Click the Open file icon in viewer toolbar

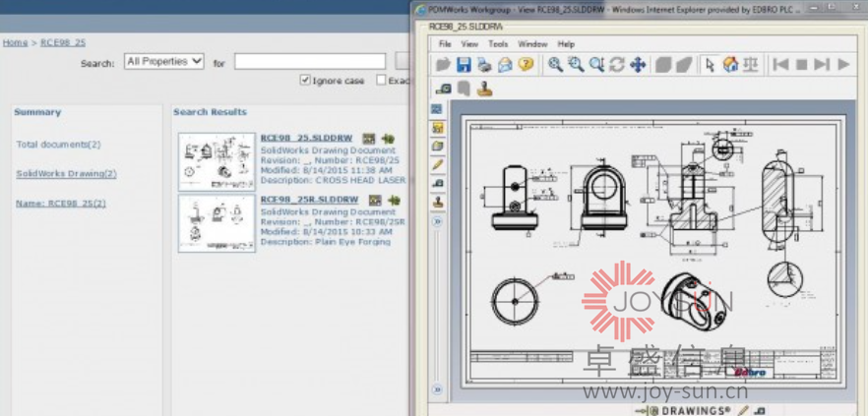443,65
